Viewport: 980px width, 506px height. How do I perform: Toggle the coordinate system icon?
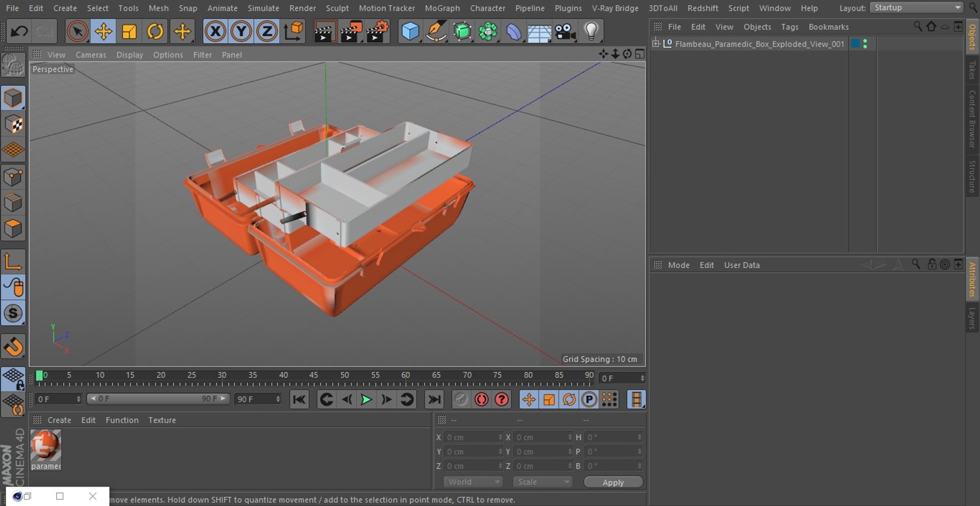pyautogui.click(x=293, y=32)
